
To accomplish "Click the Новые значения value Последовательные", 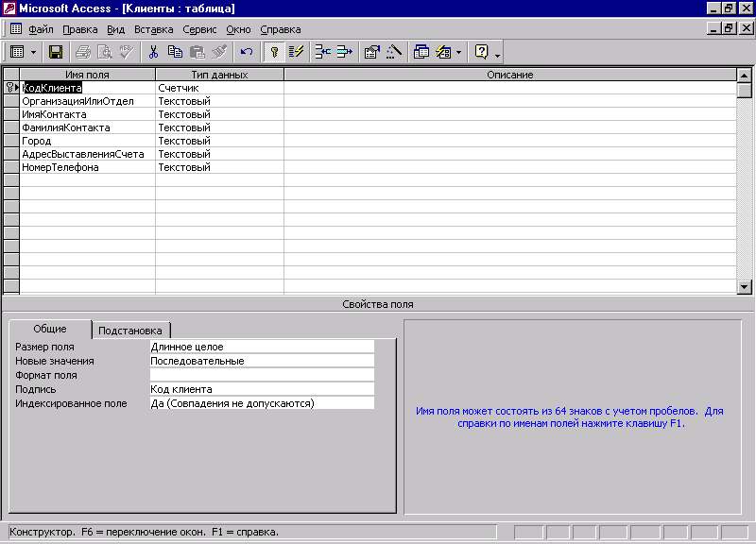I will point(262,361).
